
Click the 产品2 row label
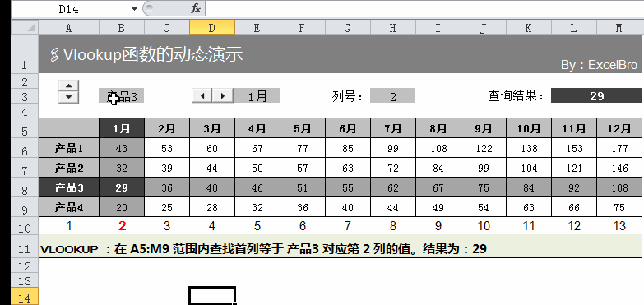tap(69, 168)
